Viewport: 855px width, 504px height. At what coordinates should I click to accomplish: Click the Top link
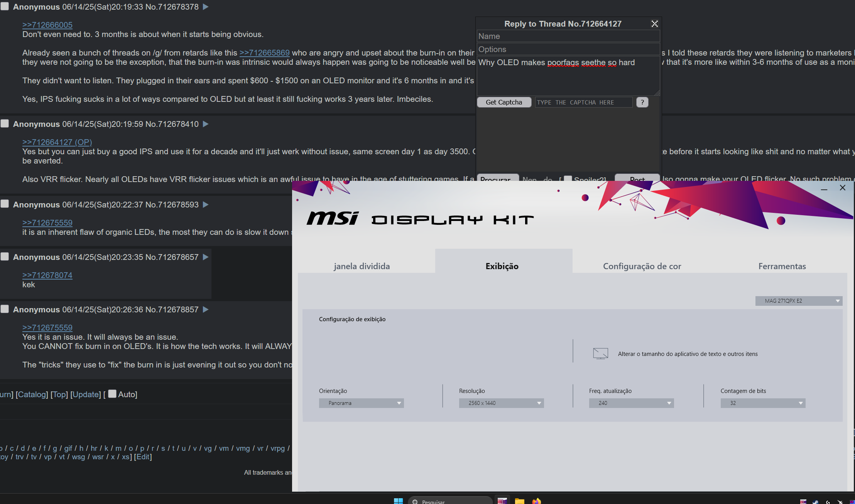59,394
